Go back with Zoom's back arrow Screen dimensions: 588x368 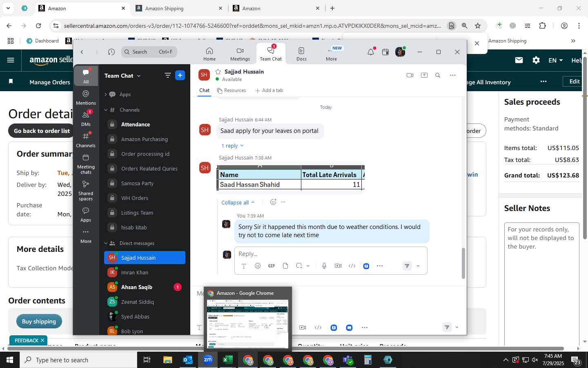[x=82, y=52]
